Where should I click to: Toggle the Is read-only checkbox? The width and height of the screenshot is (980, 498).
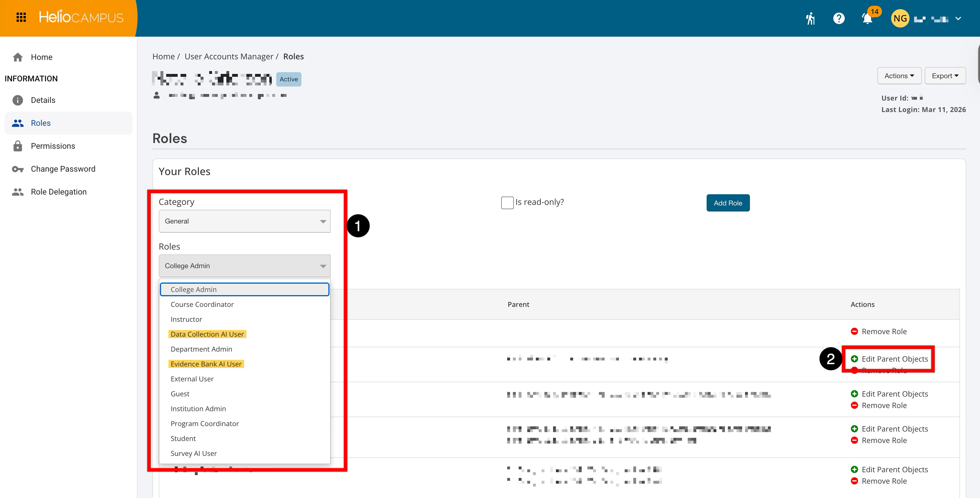pos(507,202)
